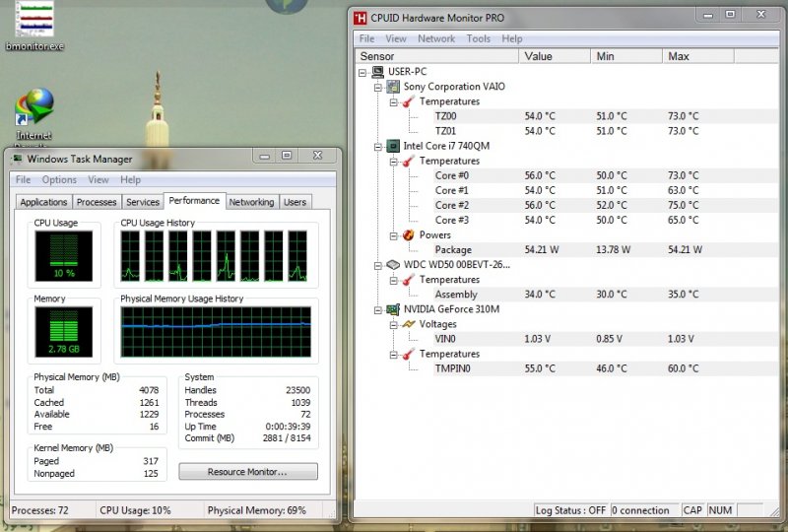Collapse Temperatures under Intel Core i7 740QM
788x532 pixels.
pos(393,162)
